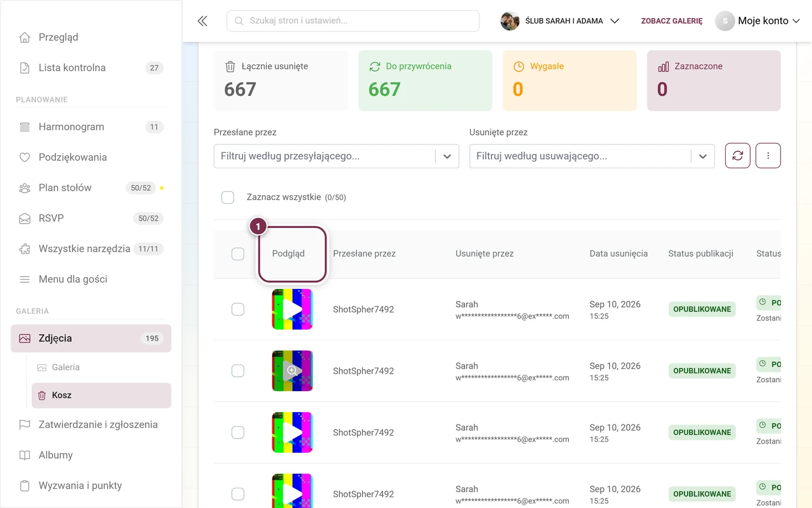
Task: Click in Szukaj stron i ustawień search field
Action: [353, 21]
